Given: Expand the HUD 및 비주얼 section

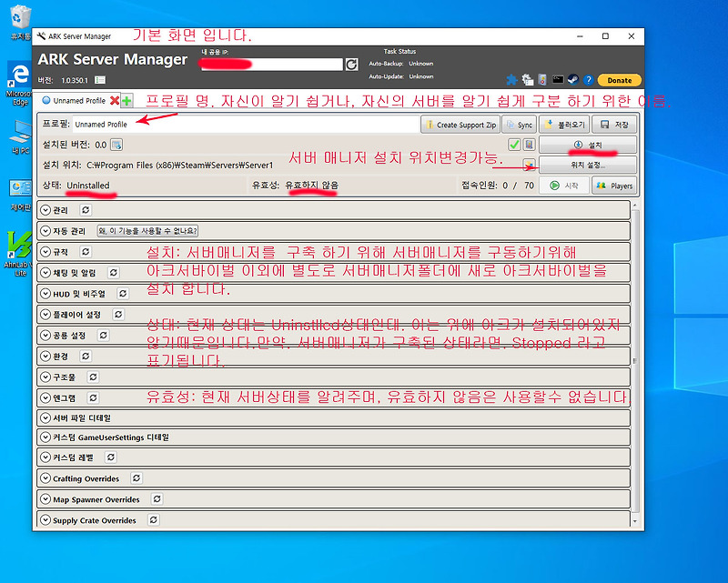Looking at the screenshot, I should 45,294.
